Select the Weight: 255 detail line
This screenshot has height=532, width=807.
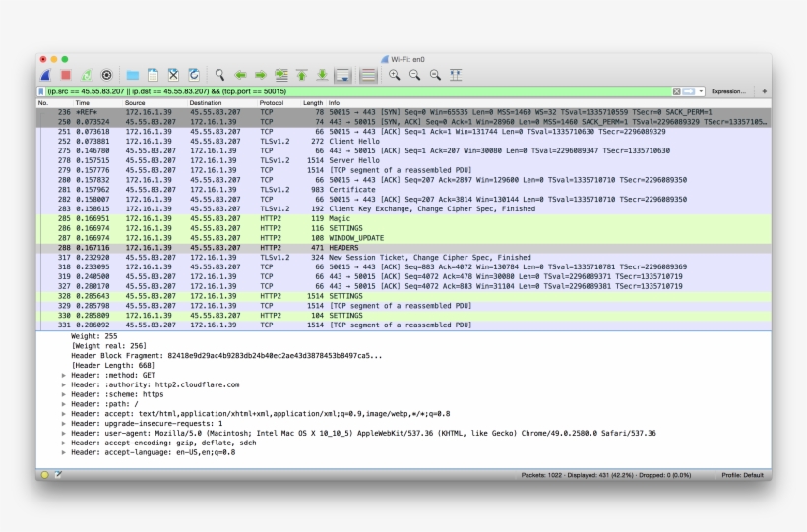point(94,336)
